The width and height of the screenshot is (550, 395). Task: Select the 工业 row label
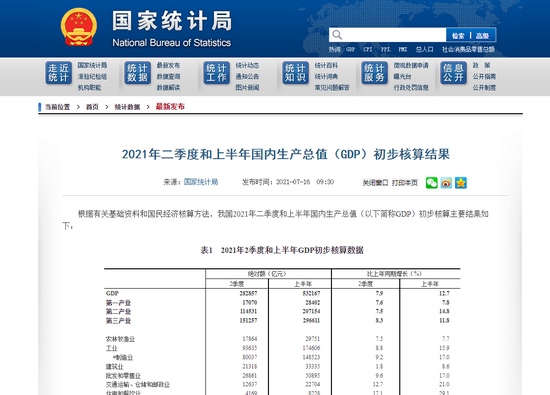point(112,348)
